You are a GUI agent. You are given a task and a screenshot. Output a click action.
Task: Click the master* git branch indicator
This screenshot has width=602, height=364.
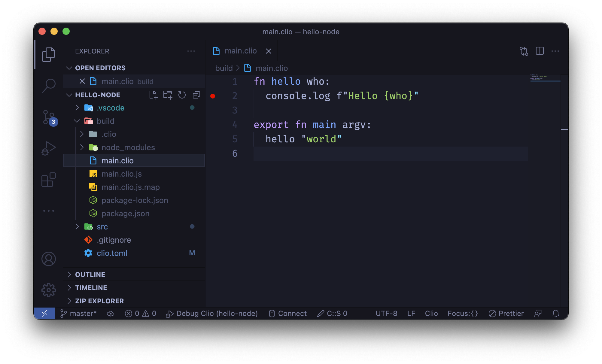(78, 314)
